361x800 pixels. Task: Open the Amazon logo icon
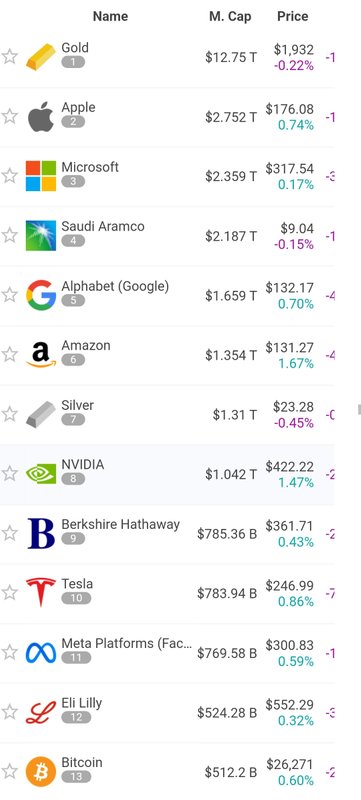tap(41, 355)
